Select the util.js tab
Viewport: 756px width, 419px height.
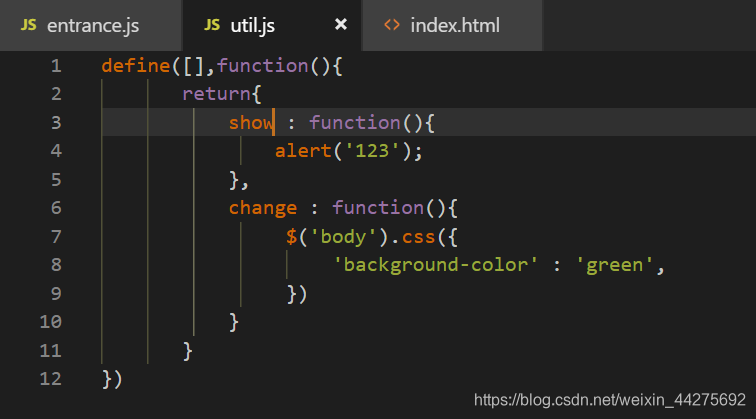pos(271,26)
